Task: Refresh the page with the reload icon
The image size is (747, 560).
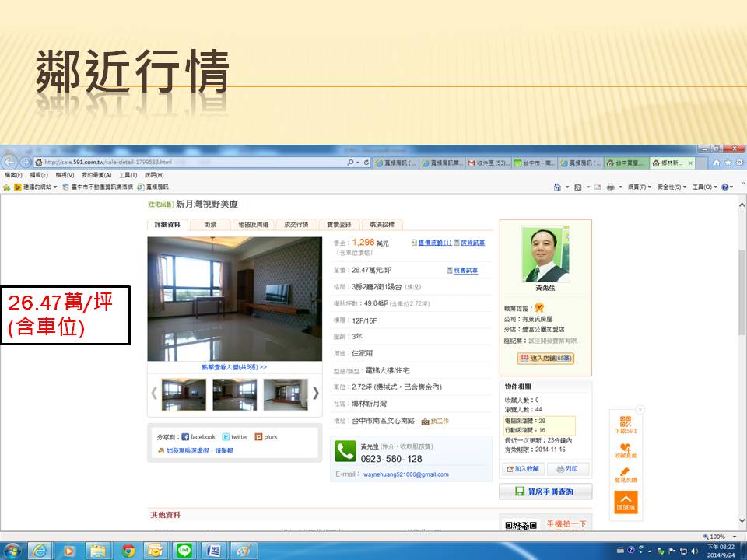Action: click(366, 163)
